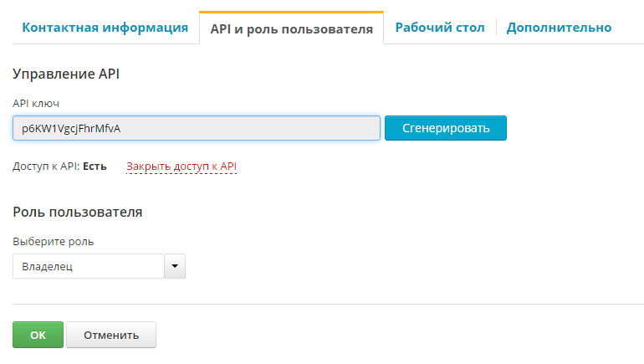Click the Управление API heading
Screen dimensions: 644x364
click(x=66, y=74)
